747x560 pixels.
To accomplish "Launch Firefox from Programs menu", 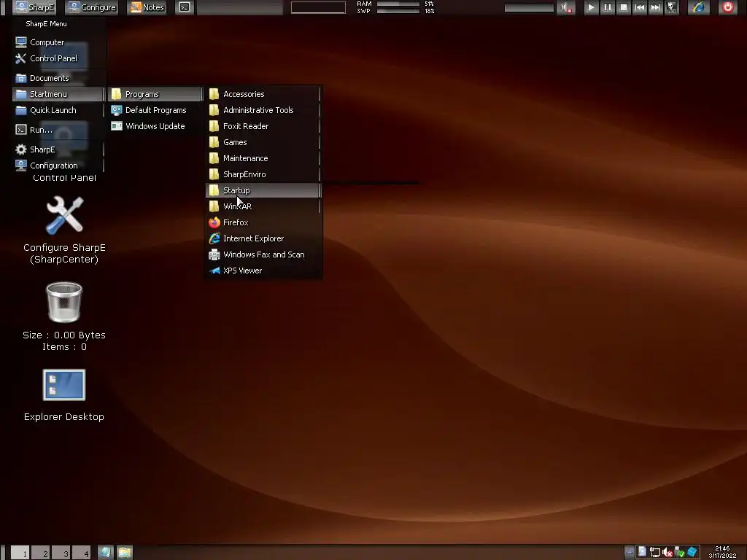I will [x=264, y=222].
